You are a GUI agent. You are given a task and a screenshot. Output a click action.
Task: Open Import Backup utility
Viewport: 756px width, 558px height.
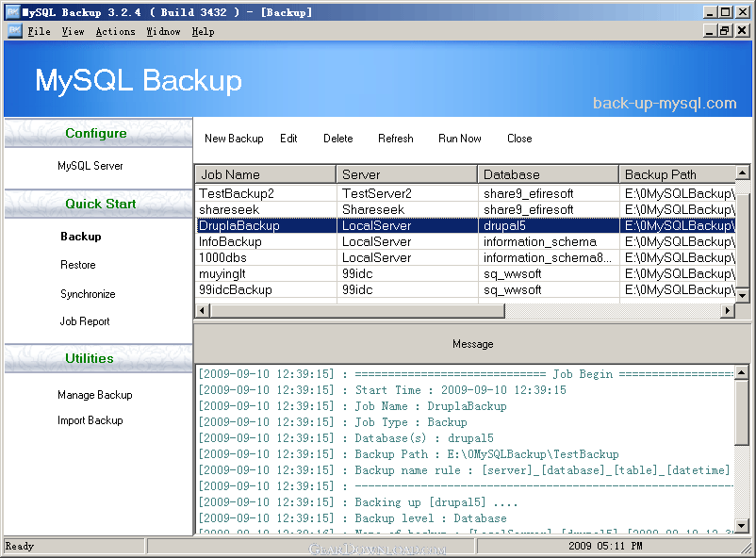[90, 420]
